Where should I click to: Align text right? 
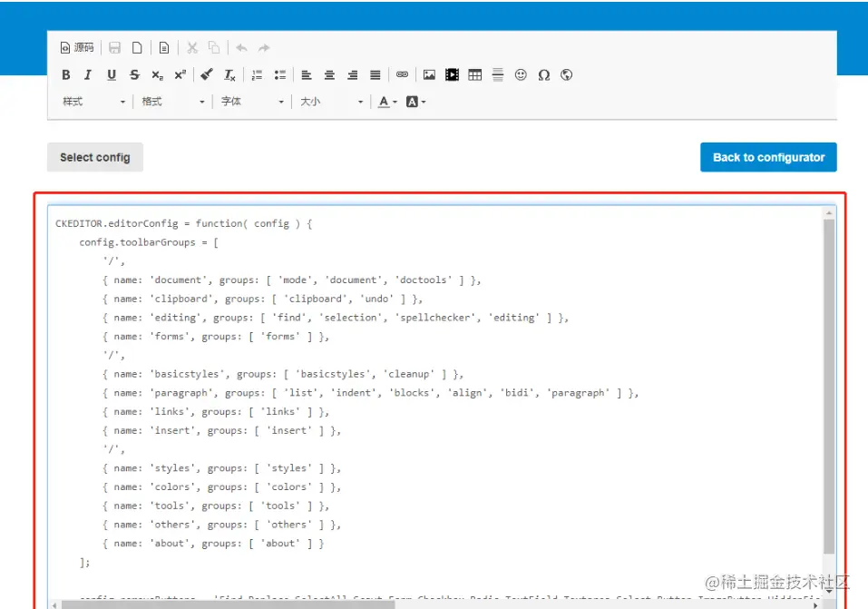[x=352, y=74]
